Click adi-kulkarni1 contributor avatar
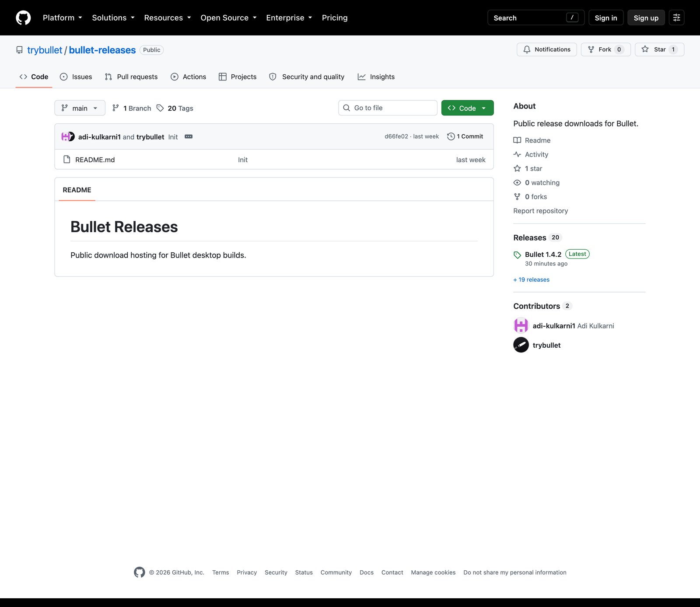This screenshot has height=607, width=700. 521,325
